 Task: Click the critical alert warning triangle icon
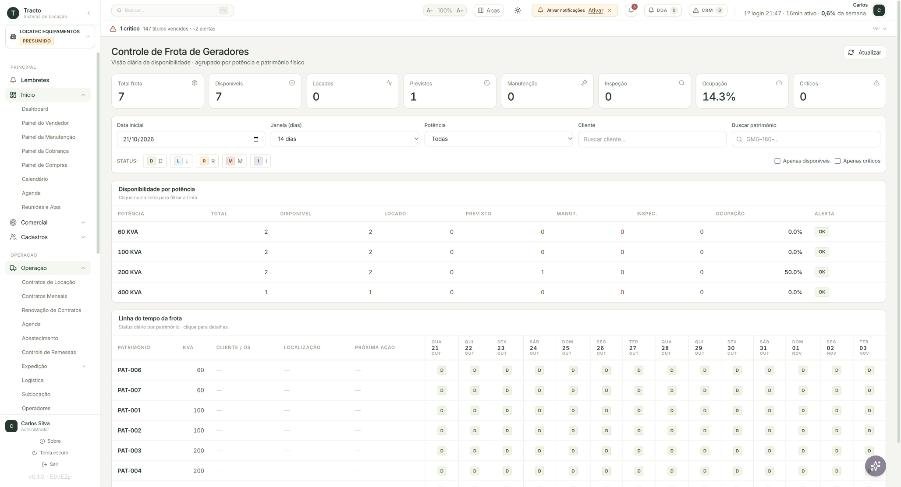tap(113, 28)
